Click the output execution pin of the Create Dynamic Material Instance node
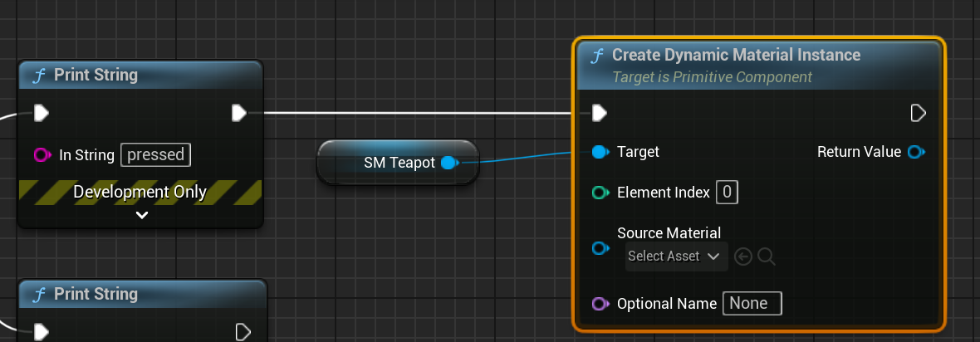The image size is (980, 342). point(918,113)
